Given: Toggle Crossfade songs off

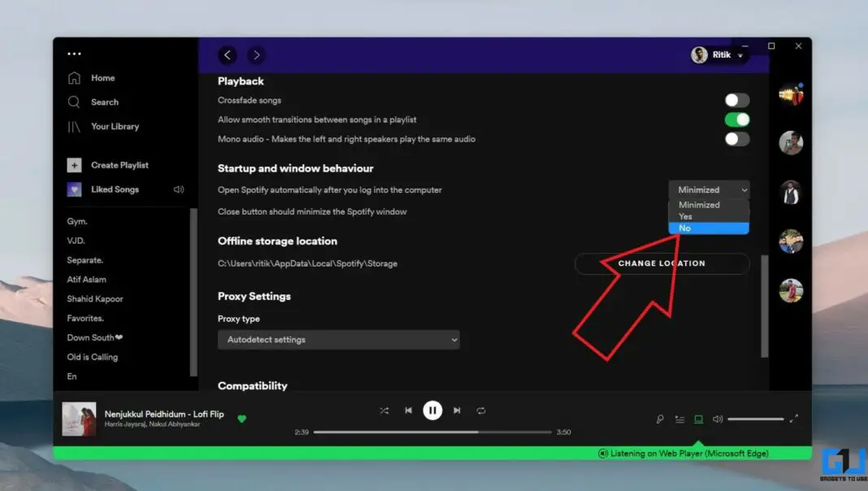Looking at the screenshot, I should 736,99.
